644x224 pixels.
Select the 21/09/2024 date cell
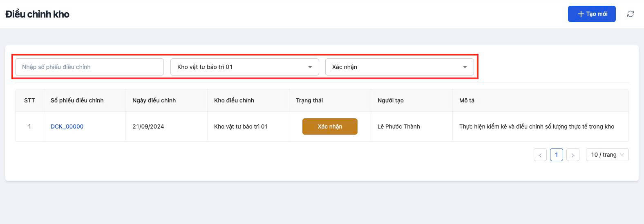[148, 126]
